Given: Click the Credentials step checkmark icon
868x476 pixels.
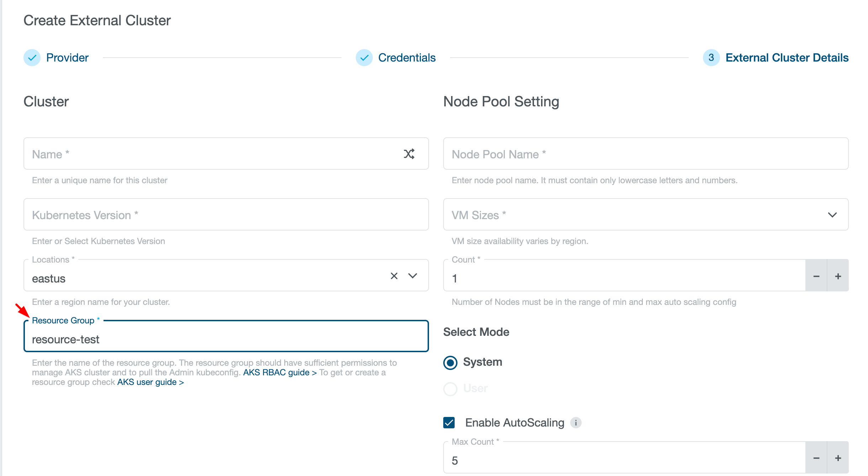Looking at the screenshot, I should [364, 57].
